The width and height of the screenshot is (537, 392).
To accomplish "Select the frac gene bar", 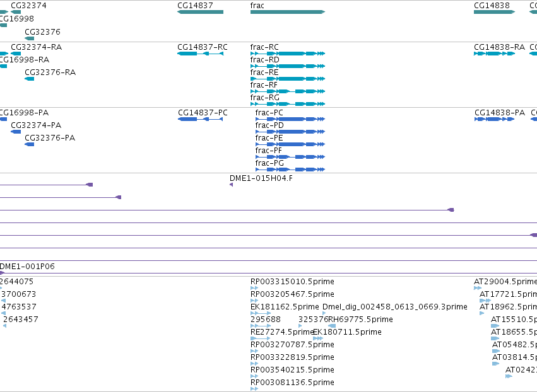I will [x=288, y=12].
